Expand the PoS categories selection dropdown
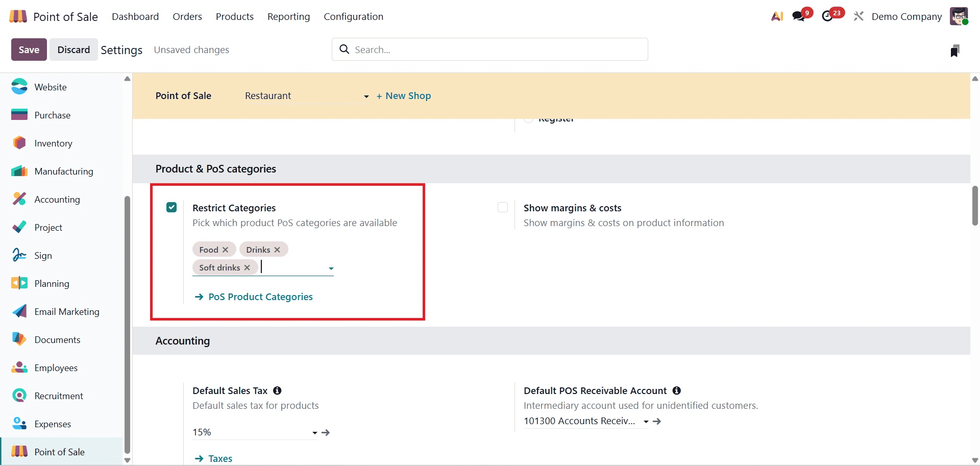This screenshot has height=466, width=980. pyautogui.click(x=331, y=267)
